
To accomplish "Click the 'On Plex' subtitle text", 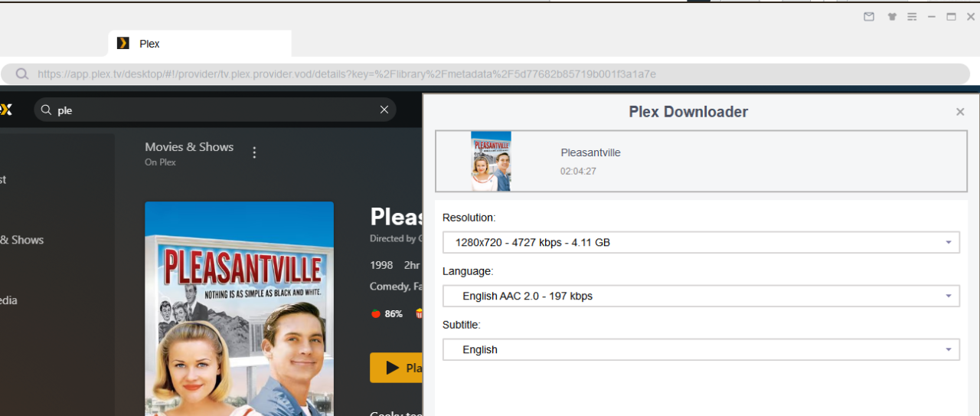I will coord(160,162).
